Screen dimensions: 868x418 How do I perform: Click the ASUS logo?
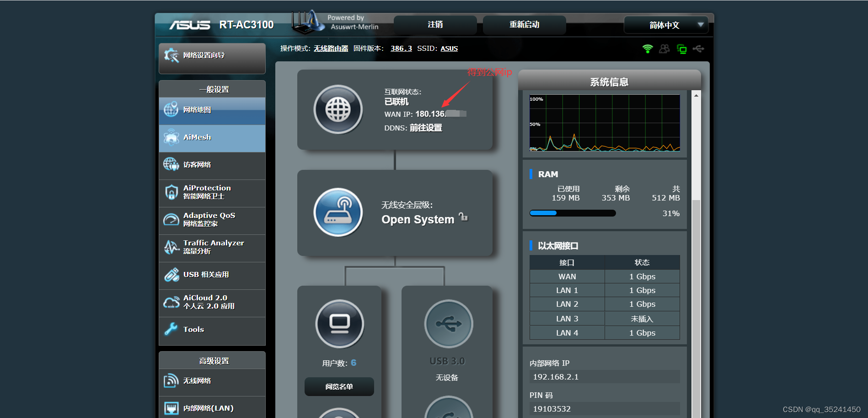(x=190, y=25)
